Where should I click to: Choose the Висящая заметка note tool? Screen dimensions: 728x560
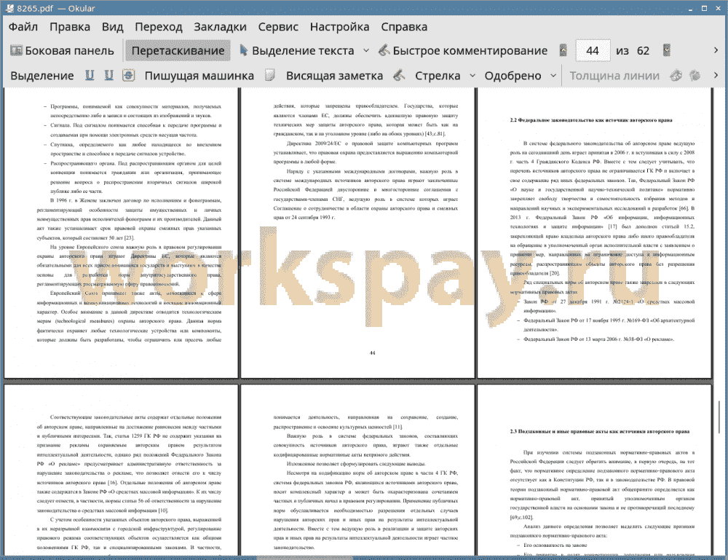click(x=334, y=76)
